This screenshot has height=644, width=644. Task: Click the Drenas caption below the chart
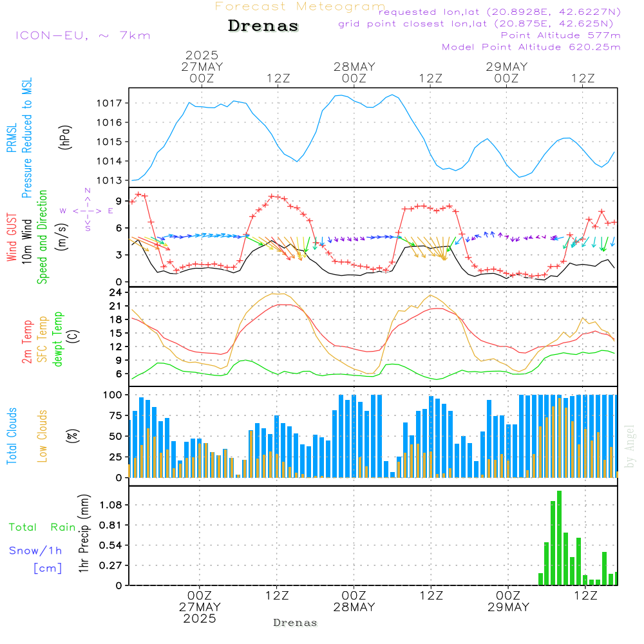(296, 623)
